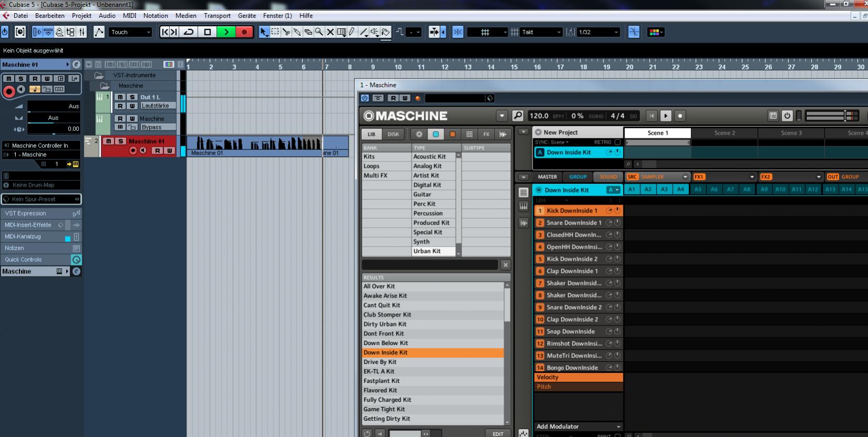
Task: Select the Split scissors tool
Action: click(286, 32)
